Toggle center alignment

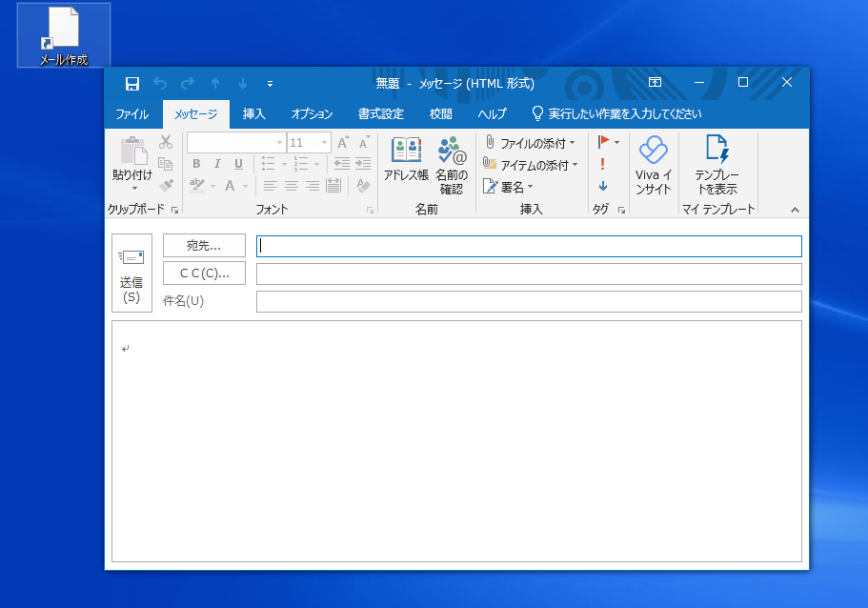(x=292, y=186)
